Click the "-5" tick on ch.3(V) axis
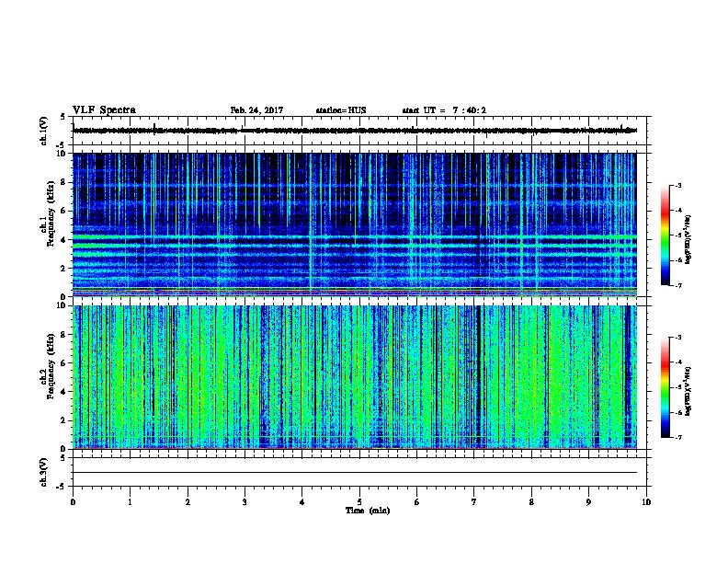 (x=62, y=487)
